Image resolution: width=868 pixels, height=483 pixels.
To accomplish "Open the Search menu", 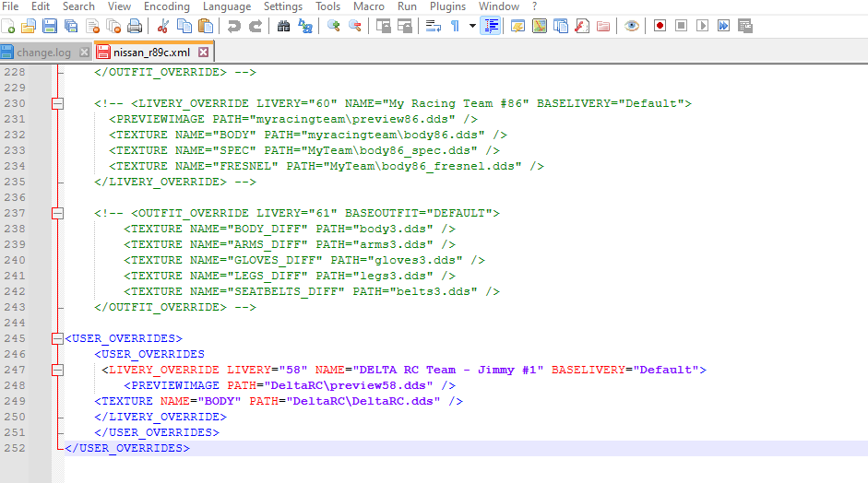I will tap(78, 6).
